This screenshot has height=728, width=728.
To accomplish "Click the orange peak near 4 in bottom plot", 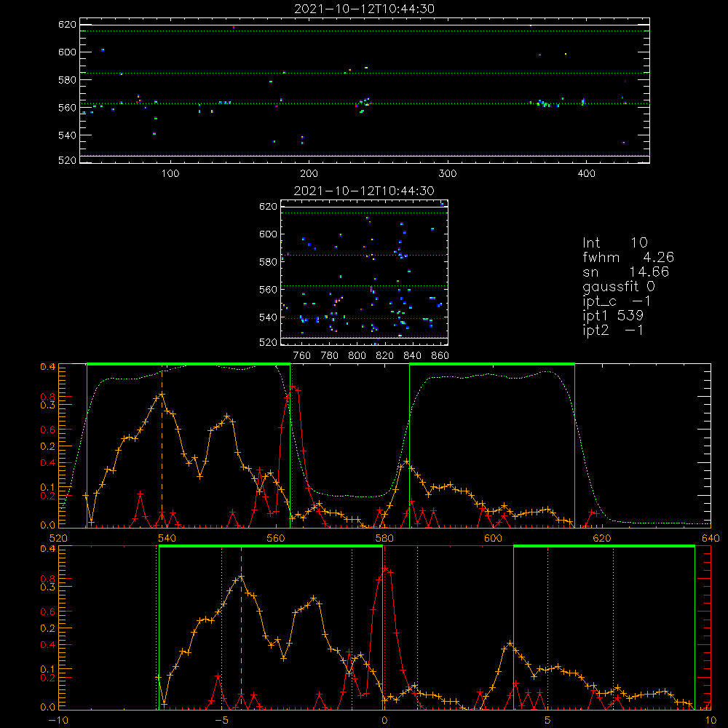I will [x=510, y=644].
